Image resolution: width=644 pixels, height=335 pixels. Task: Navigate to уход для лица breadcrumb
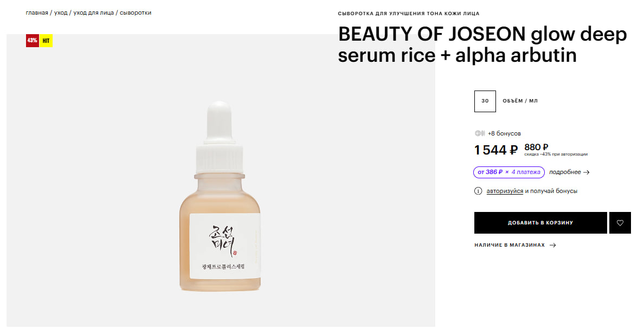pyautogui.click(x=93, y=12)
